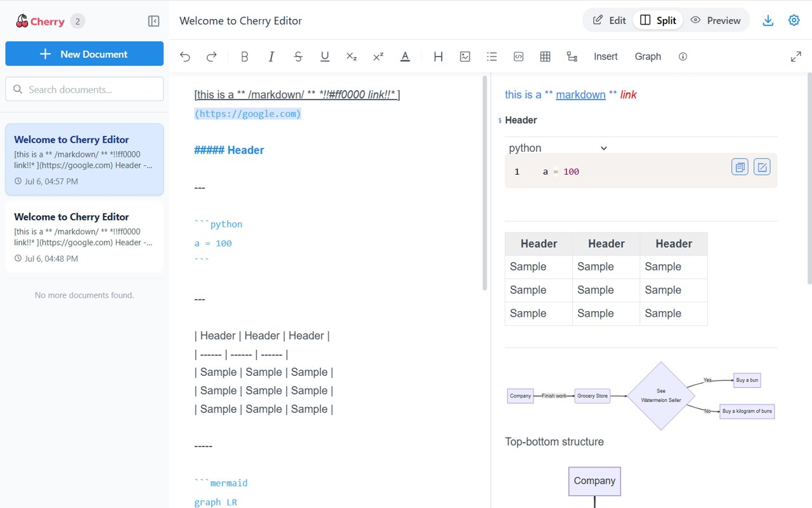Apply subscript formatting
This screenshot has height=508, width=812.
(x=351, y=57)
